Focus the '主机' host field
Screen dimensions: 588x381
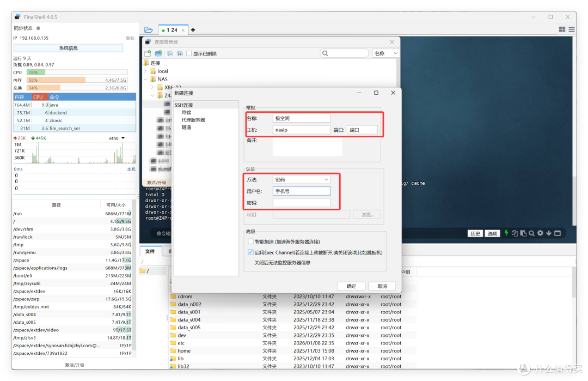tap(302, 130)
